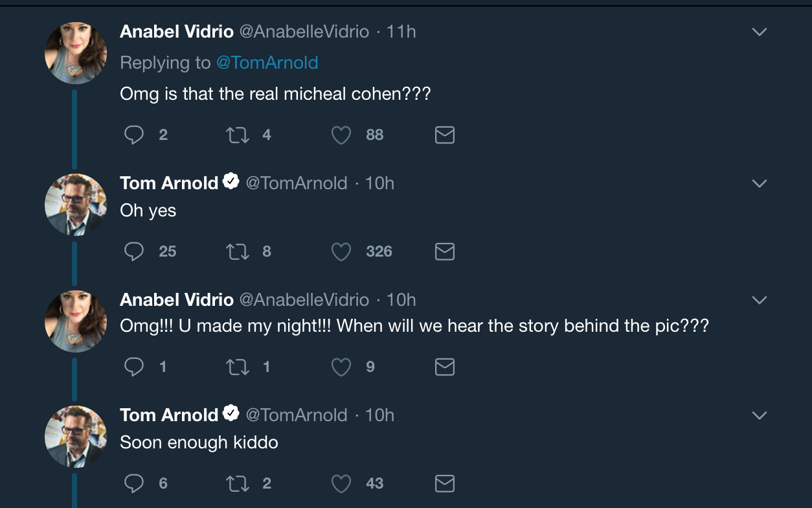
Task: Expand the 'Oh yes' tweet options chevron
Action: (x=759, y=183)
